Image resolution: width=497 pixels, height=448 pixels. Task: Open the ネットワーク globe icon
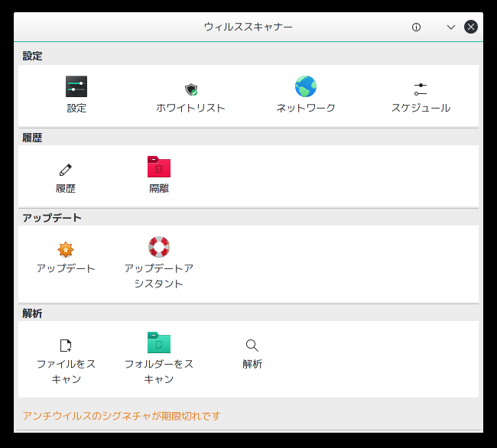pyautogui.click(x=306, y=86)
